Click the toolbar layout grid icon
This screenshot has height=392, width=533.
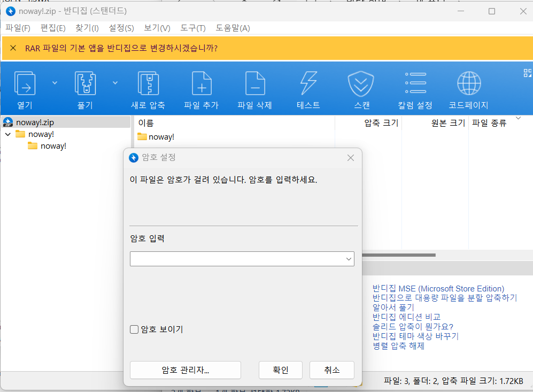[x=527, y=73]
